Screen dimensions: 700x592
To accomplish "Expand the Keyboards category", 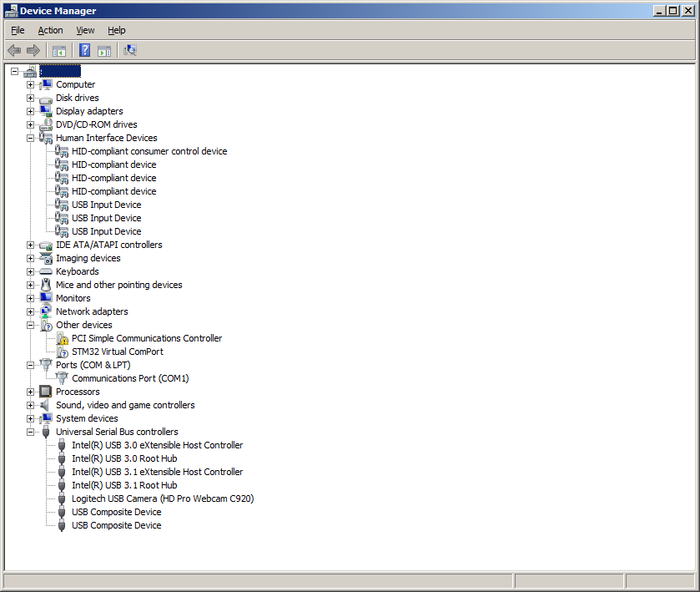I will (30, 271).
